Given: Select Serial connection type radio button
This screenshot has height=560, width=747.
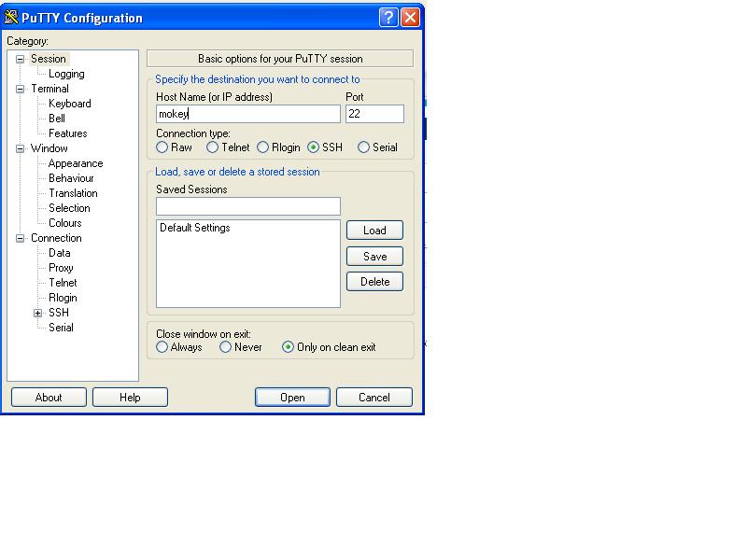Looking at the screenshot, I should click(364, 147).
